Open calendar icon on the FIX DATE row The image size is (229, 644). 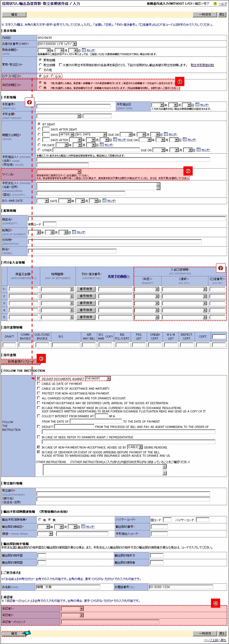tap(102, 145)
